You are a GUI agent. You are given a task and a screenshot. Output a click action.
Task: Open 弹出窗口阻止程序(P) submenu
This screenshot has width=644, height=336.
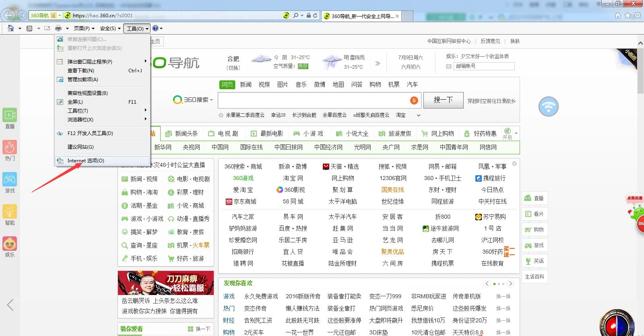click(x=102, y=61)
